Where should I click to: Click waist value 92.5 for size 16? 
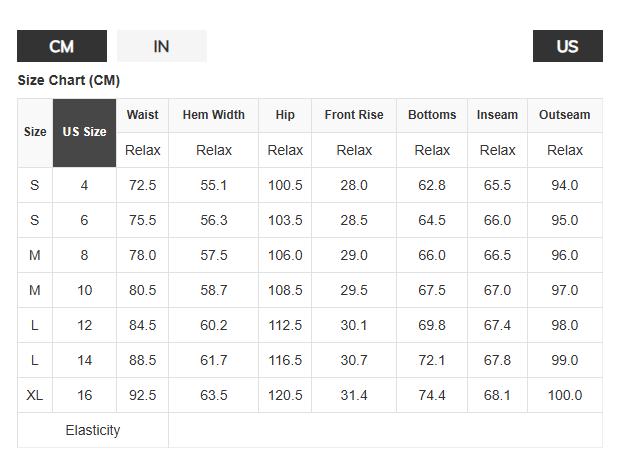tap(142, 395)
